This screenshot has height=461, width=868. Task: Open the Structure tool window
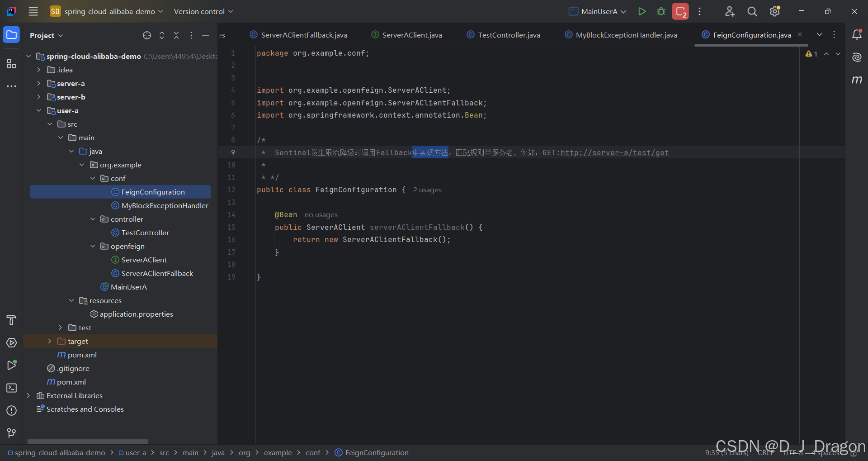coord(11,64)
